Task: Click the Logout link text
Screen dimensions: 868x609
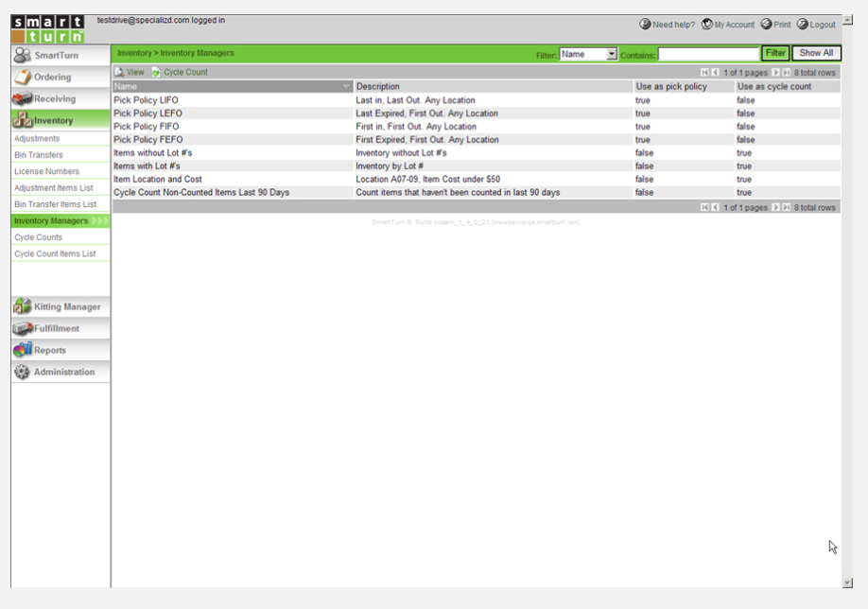Action: tap(822, 25)
